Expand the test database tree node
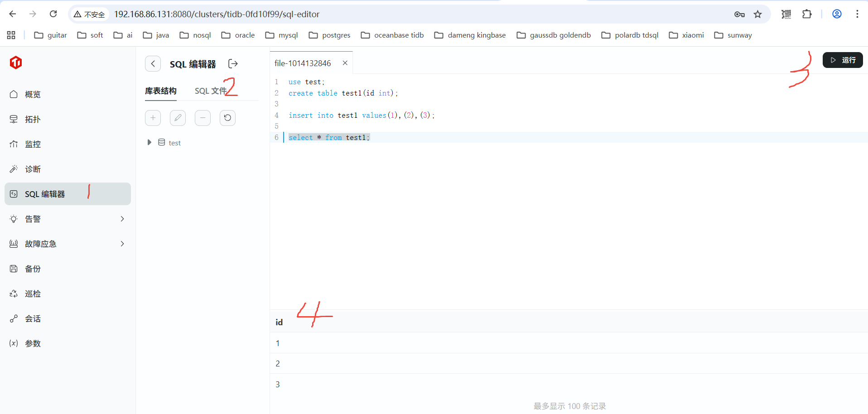 (x=149, y=143)
